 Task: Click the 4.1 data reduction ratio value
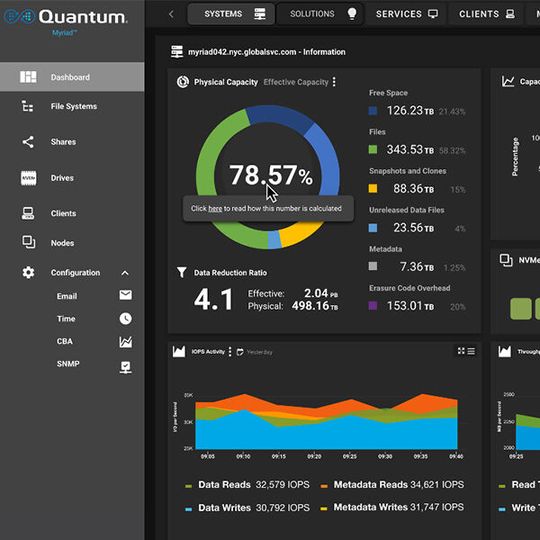(214, 299)
